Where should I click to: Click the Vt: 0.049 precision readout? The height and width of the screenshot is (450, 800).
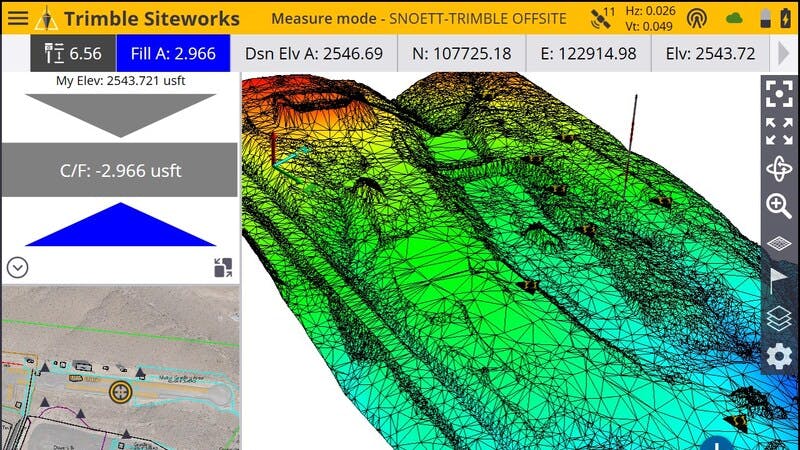pos(649,26)
